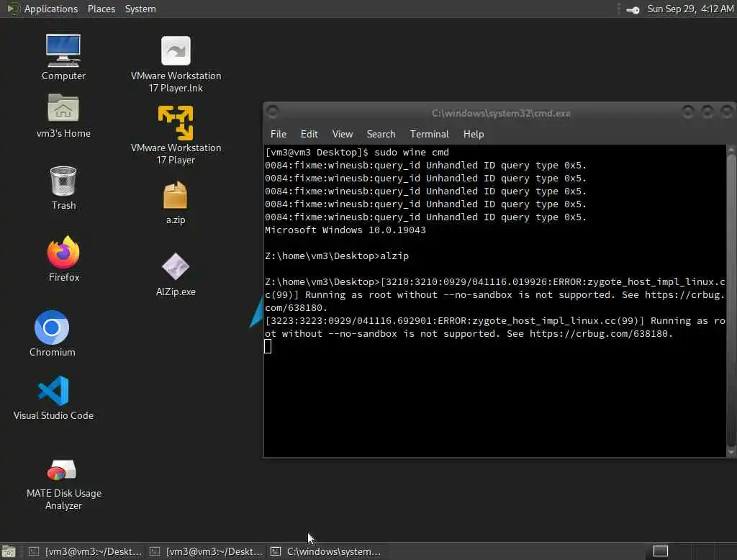Select the ALZip.exe desktop icon

(x=176, y=274)
